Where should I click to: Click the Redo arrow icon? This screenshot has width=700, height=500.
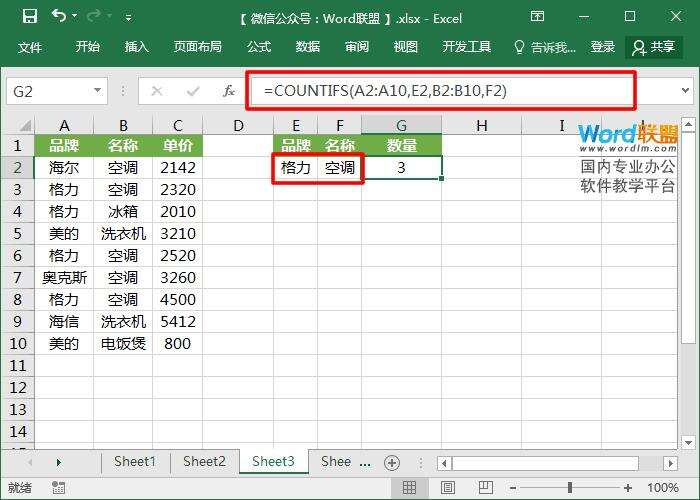click(x=93, y=17)
